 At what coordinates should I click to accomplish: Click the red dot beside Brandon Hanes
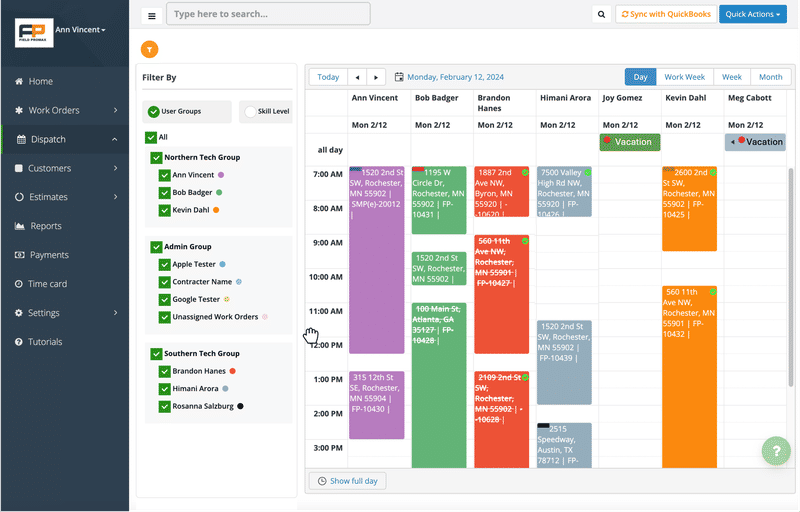pos(233,371)
